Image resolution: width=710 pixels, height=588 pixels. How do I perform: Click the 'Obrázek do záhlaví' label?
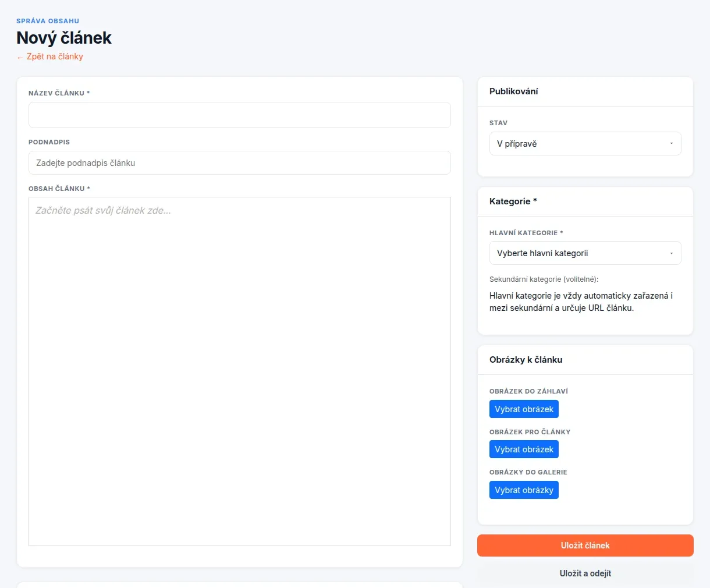(x=528, y=391)
